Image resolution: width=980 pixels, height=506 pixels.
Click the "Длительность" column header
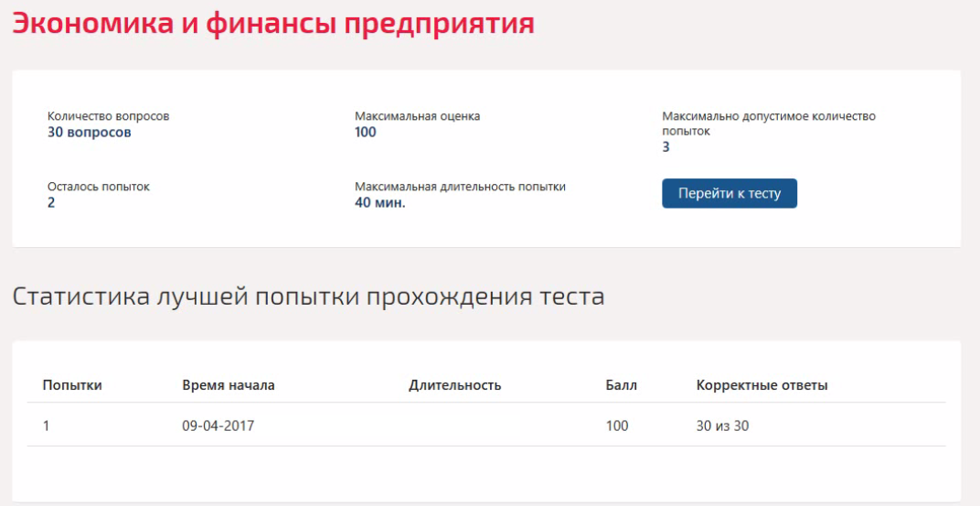coord(454,385)
